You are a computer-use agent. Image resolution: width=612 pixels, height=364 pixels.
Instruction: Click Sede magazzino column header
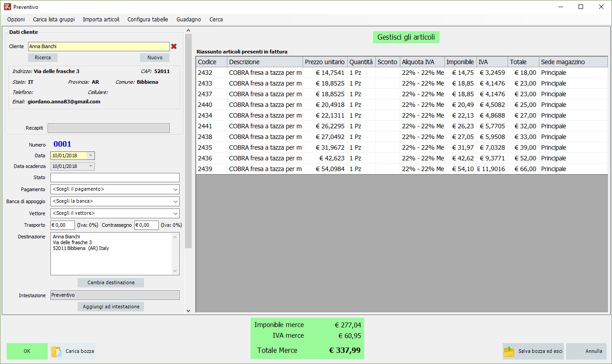tap(573, 62)
